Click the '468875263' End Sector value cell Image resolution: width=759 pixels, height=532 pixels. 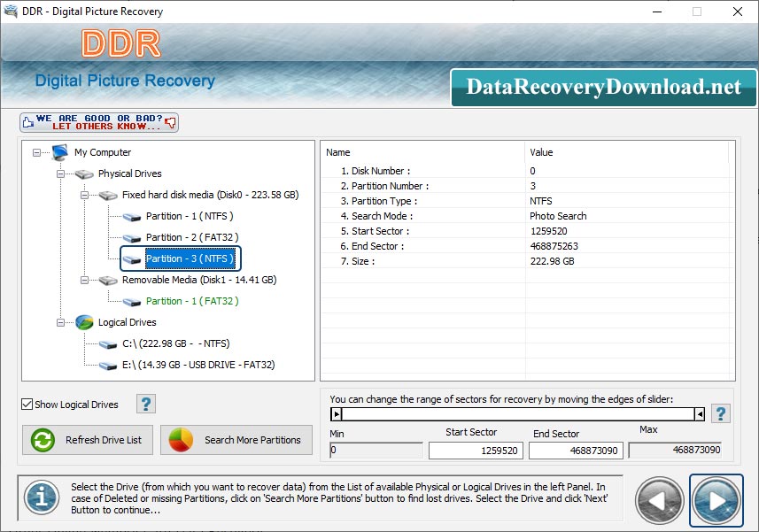[x=554, y=246]
